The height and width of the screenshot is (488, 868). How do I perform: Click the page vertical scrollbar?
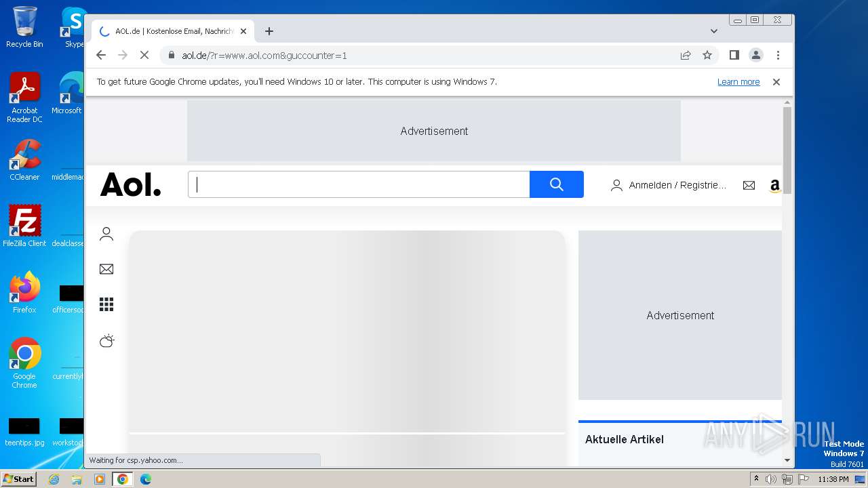(x=787, y=150)
